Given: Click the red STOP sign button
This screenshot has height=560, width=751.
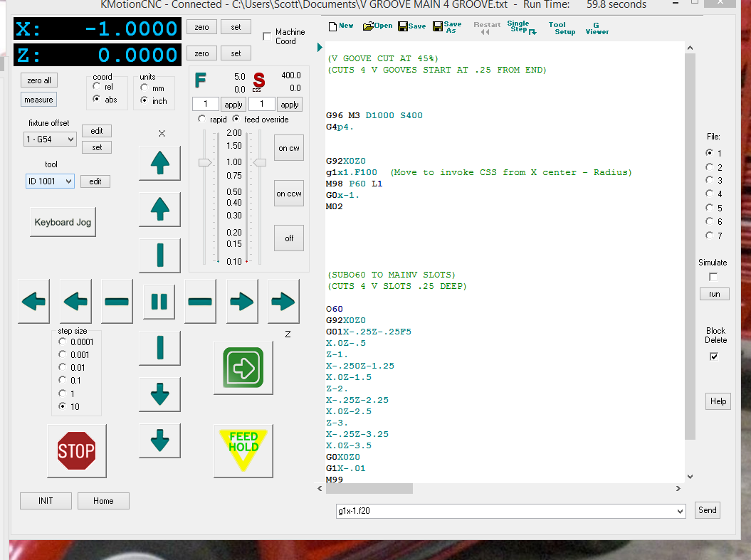Looking at the screenshot, I should pyautogui.click(x=76, y=450).
